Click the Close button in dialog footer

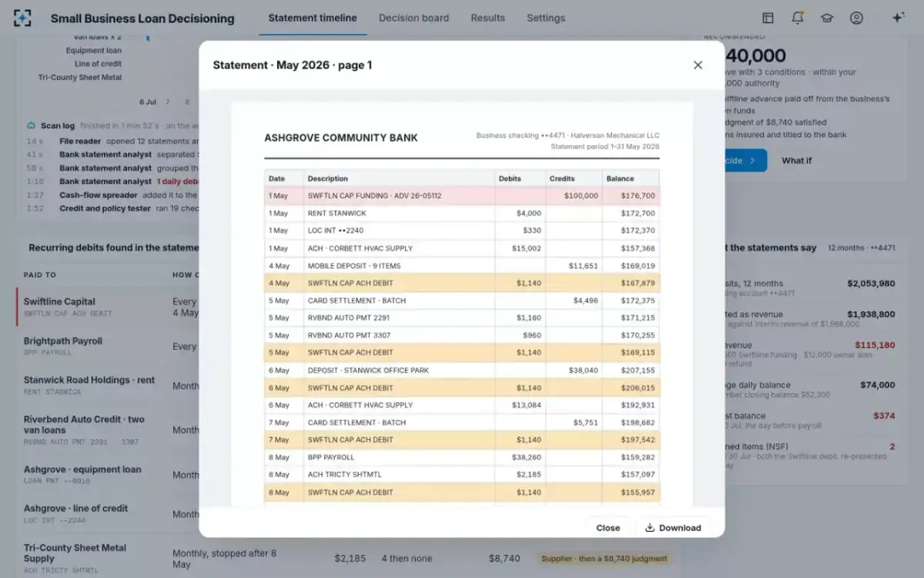click(x=608, y=528)
